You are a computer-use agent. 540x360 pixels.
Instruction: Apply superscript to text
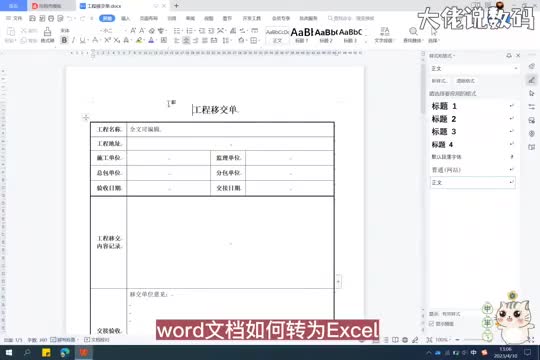tap(107, 40)
